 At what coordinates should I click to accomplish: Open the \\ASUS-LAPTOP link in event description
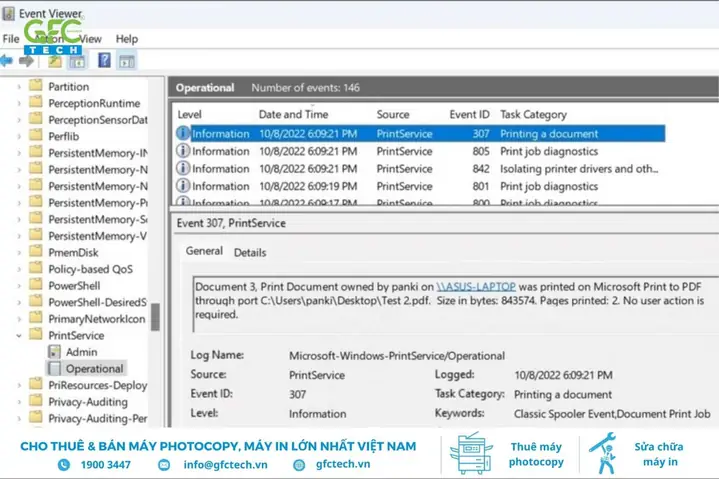tap(476, 286)
